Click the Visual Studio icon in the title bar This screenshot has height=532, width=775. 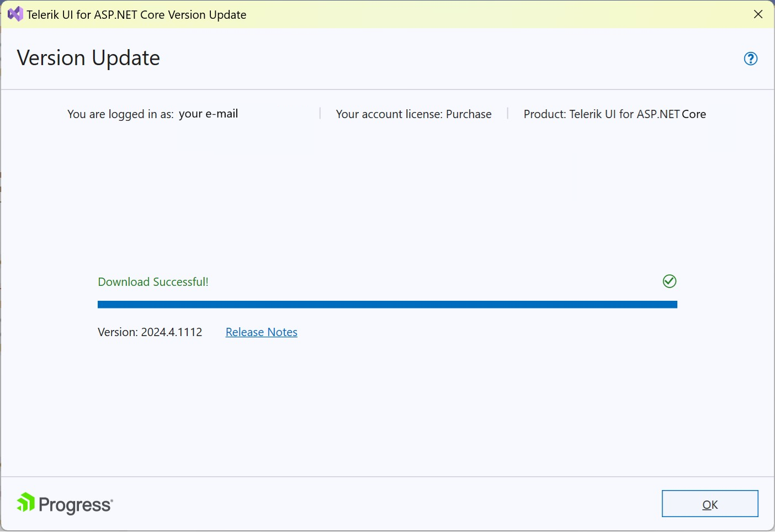click(15, 14)
